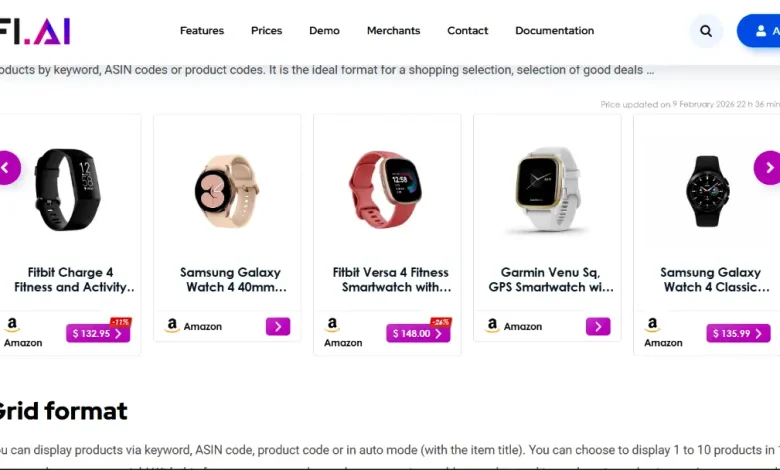Click the user account icon button
Image resolution: width=780 pixels, height=470 pixels.
pyautogui.click(x=760, y=31)
